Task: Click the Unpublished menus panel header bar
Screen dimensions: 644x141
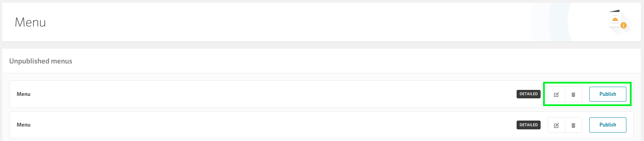Action: click(321, 61)
